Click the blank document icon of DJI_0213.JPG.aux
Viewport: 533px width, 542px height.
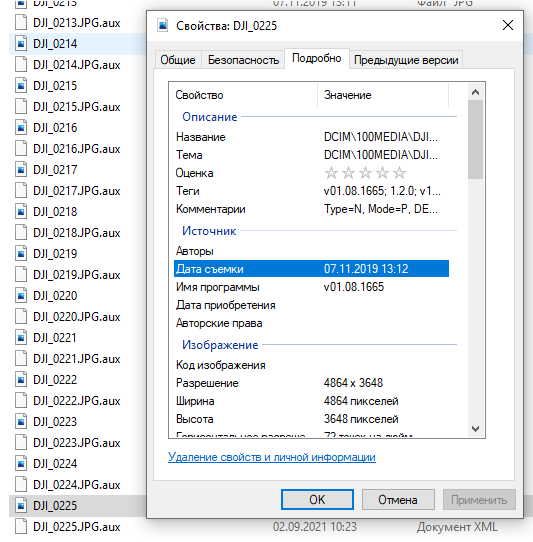click(21, 23)
